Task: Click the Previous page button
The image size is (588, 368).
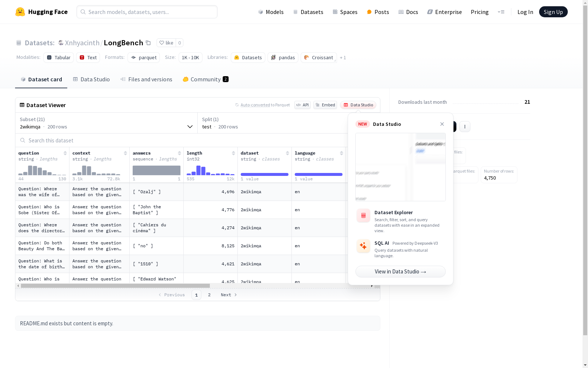Action: [172, 295]
